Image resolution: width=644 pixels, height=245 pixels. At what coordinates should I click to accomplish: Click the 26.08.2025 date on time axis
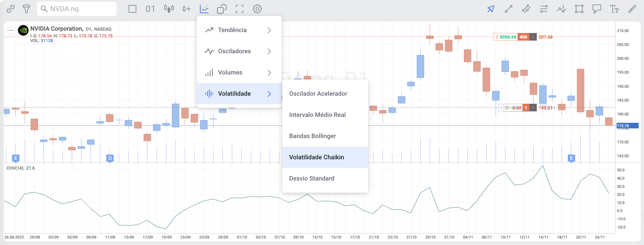point(14,237)
